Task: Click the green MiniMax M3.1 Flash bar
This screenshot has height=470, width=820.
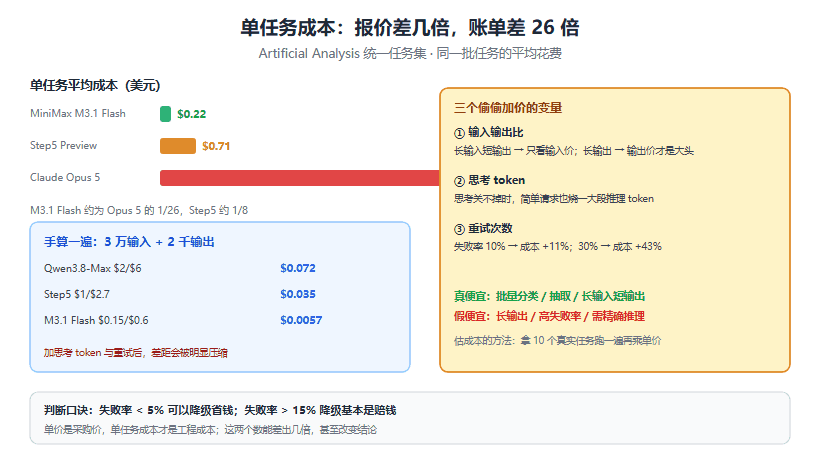Action: pos(165,114)
